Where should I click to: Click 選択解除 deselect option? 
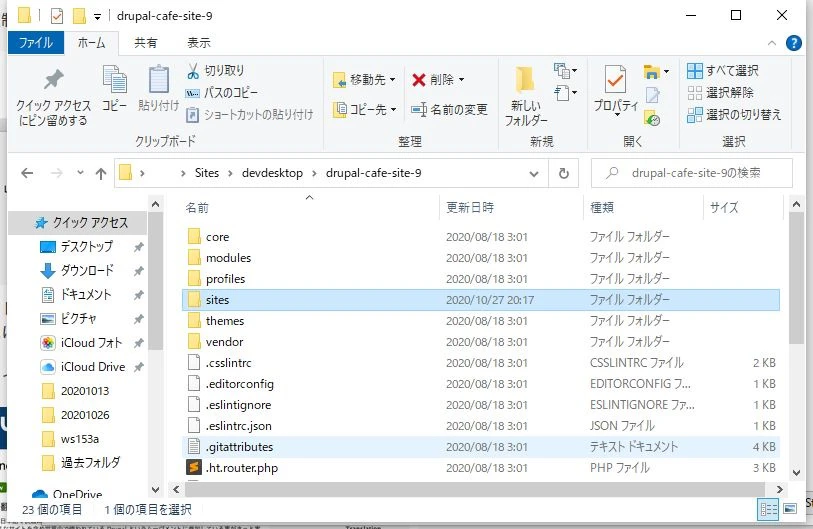(x=721, y=93)
